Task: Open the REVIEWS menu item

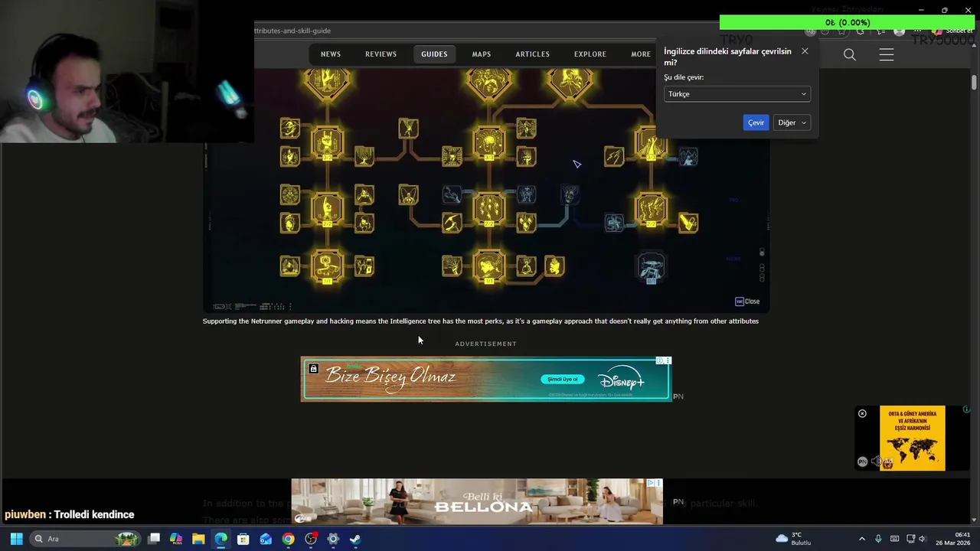Action: coord(381,54)
